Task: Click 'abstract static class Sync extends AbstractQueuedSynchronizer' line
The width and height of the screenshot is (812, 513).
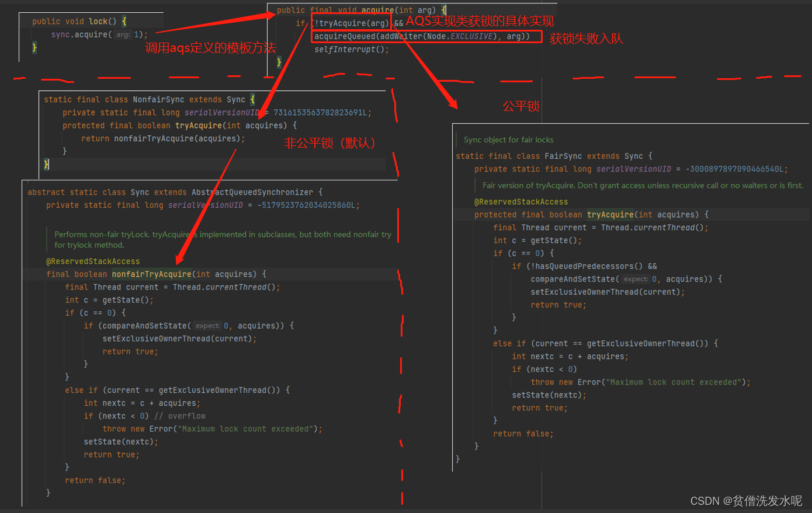Action: [175, 192]
